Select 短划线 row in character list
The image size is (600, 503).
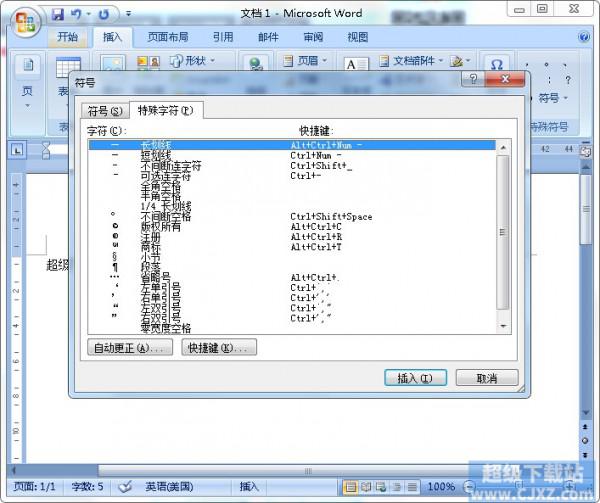(292, 155)
